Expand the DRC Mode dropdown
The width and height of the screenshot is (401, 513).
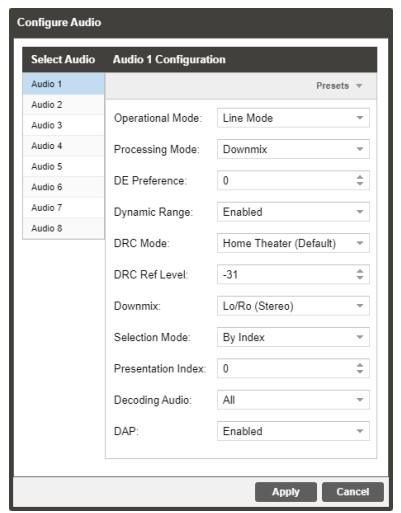(293, 243)
